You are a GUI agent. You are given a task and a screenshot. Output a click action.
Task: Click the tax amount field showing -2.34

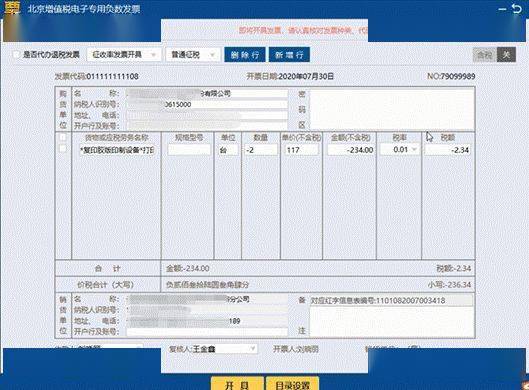[x=447, y=150]
